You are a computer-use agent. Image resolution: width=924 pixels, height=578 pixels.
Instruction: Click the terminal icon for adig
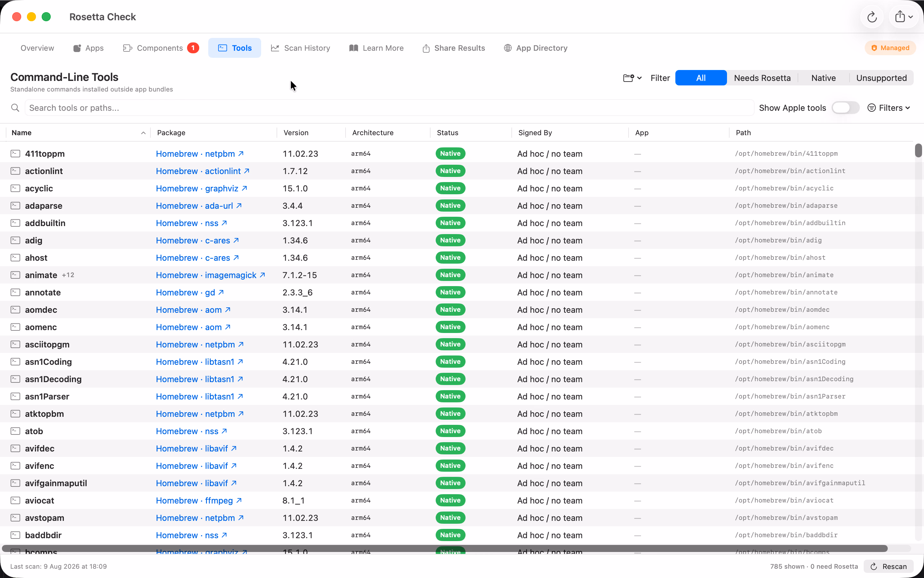(15, 240)
